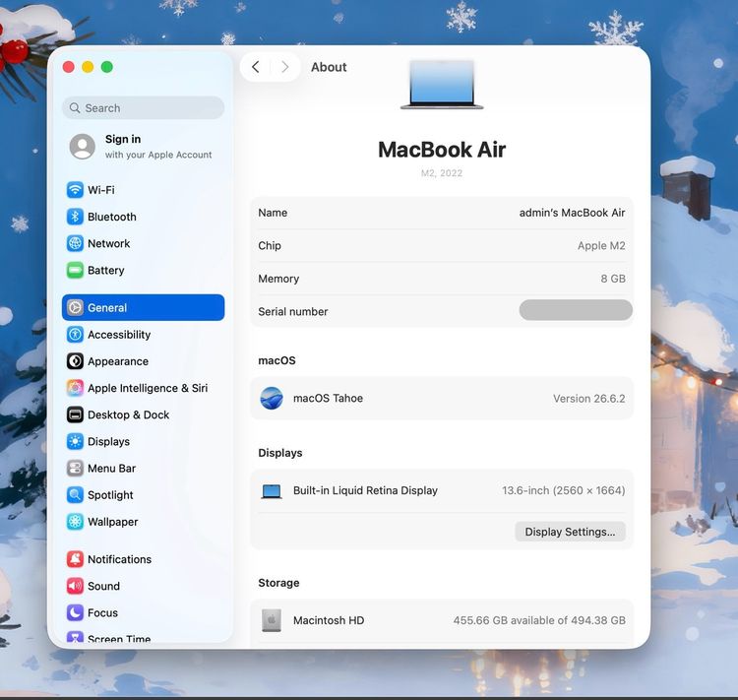This screenshot has height=700, width=738.
Task: Click the Apple M2 chip value
Action: point(601,246)
